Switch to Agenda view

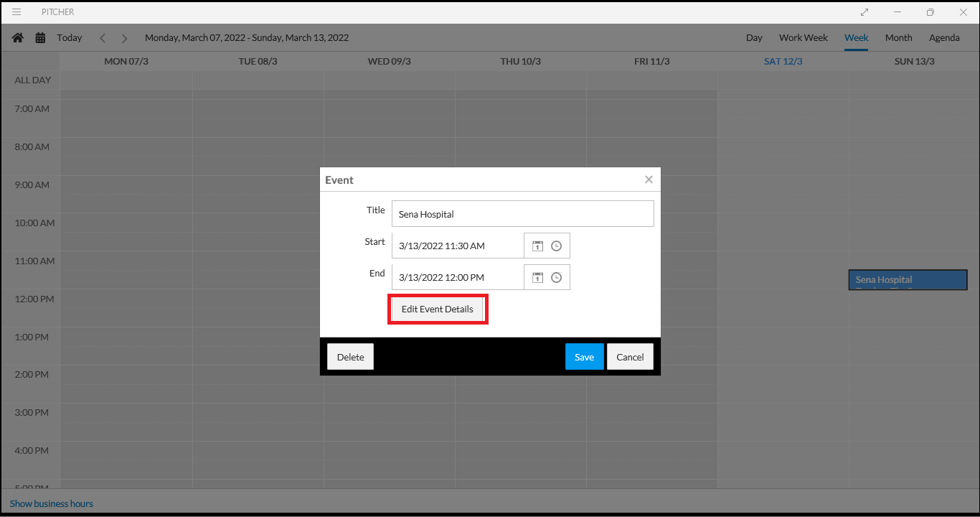click(943, 38)
